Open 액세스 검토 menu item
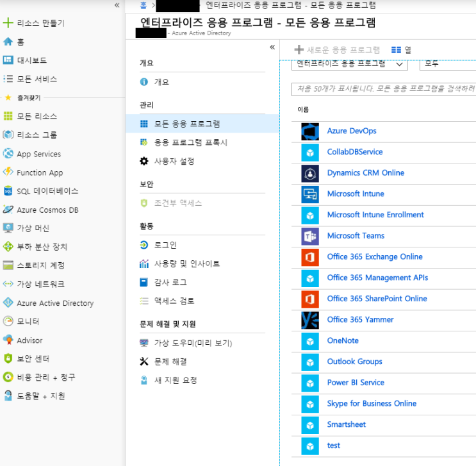The image size is (476, 466). tap(202, 301)
